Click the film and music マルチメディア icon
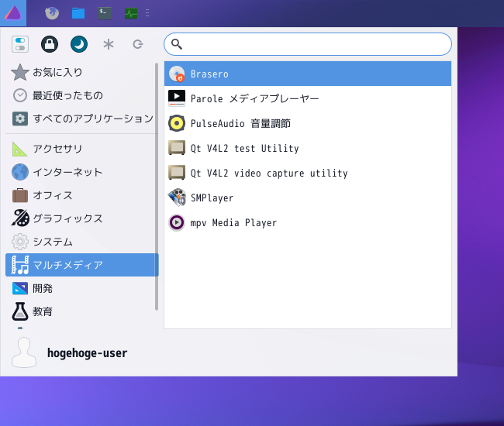 click(x=20, y=265)
